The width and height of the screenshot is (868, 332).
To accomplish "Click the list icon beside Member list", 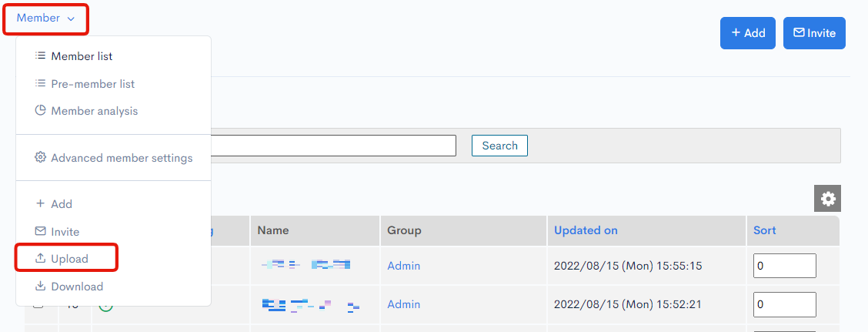I will pos(40,56).
